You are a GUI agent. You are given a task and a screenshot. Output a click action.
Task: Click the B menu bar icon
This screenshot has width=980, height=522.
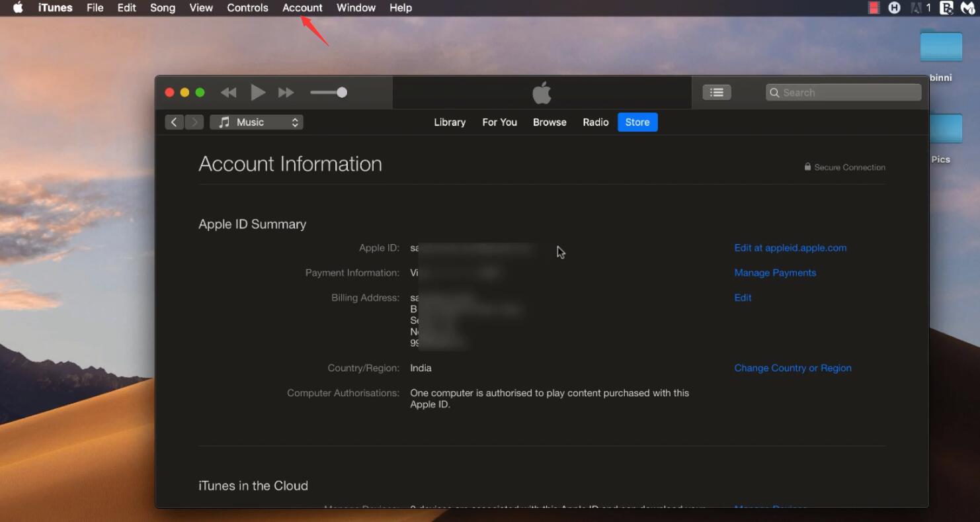pyautogui.click(x=947, y=8)
